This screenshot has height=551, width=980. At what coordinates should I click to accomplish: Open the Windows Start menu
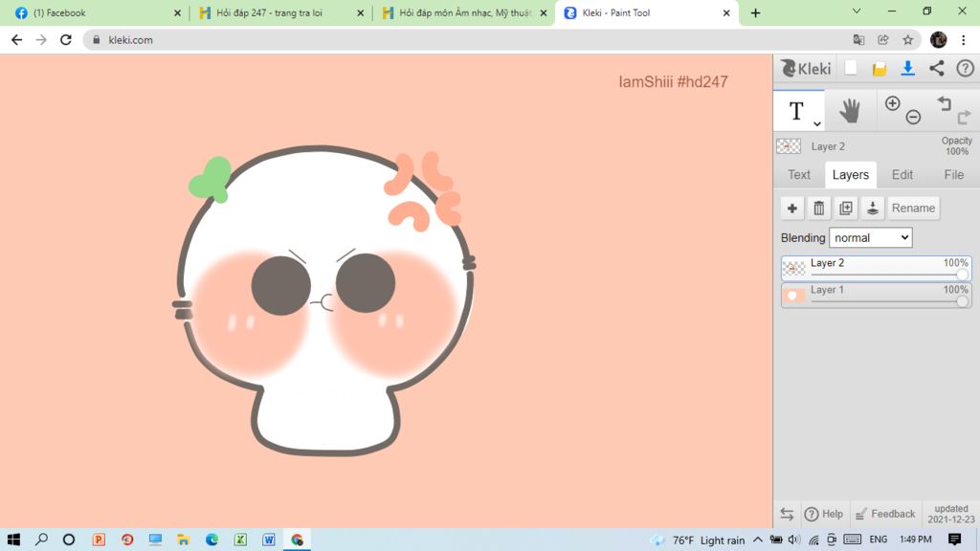click(13, 540)
